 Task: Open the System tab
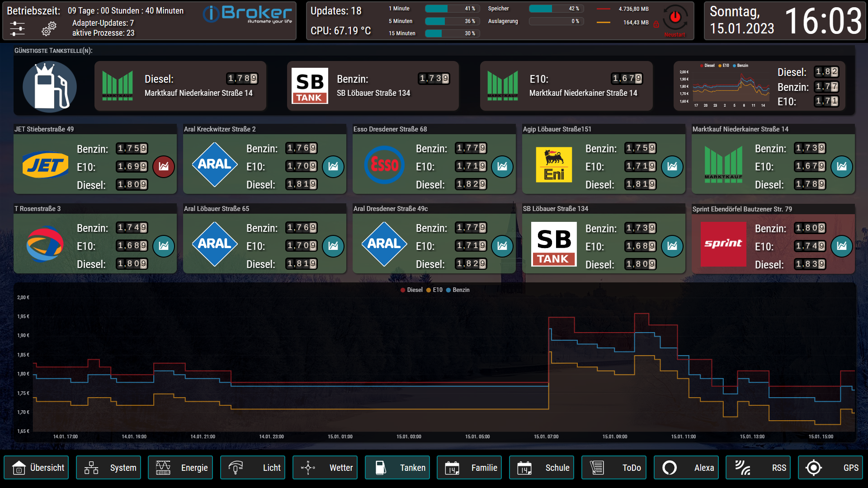[x=108, y=468]
